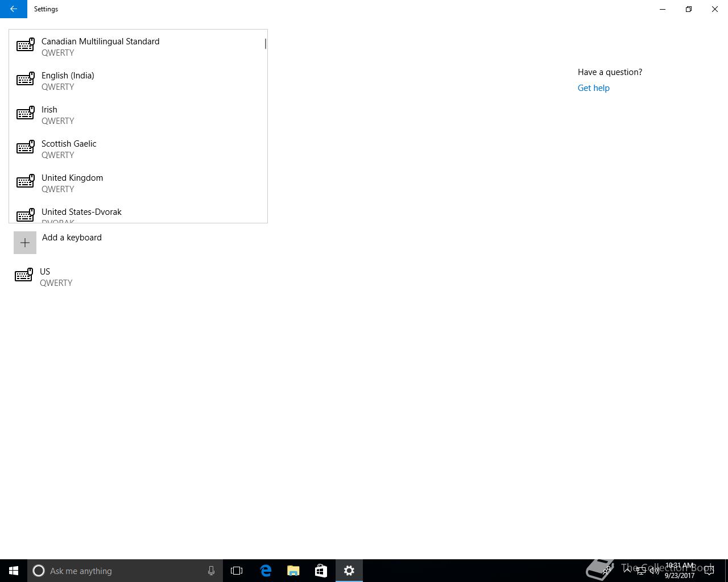Click the Cortana circle icon
The height and width of the screenshot is (582, 728).
pyautogui.click(x=39, y=571)
